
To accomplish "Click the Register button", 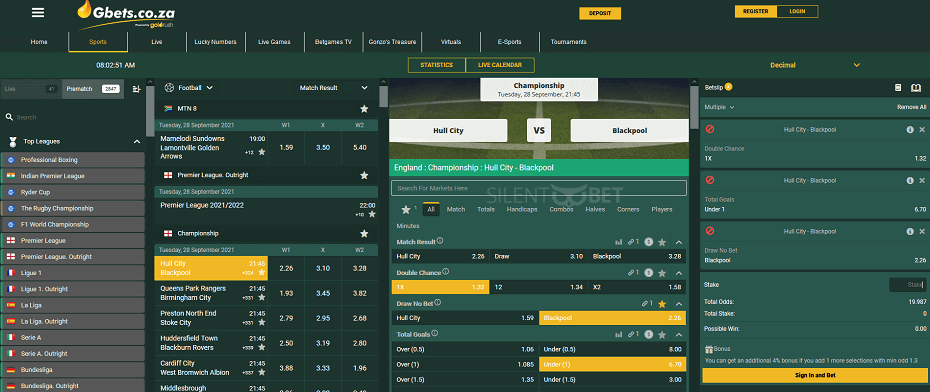I will (756, 11).
